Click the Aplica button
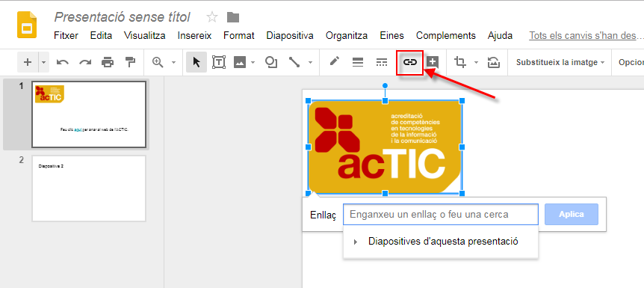 (572, 215)
